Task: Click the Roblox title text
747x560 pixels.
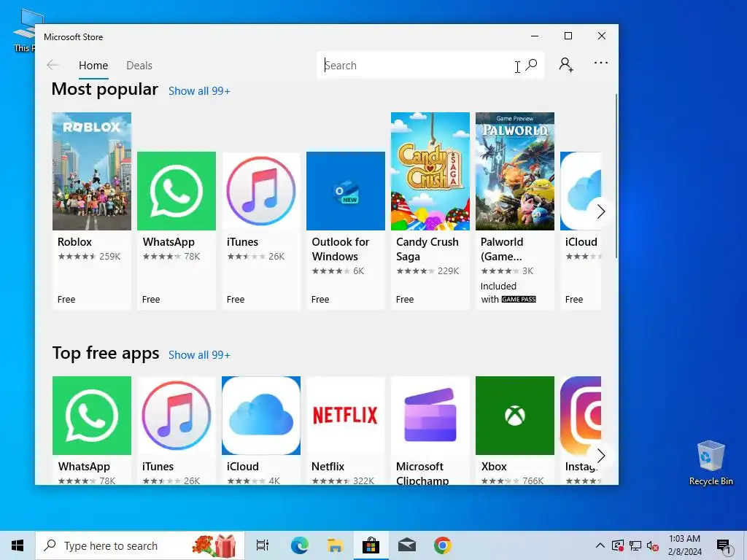Action: [x=74, y=242]
